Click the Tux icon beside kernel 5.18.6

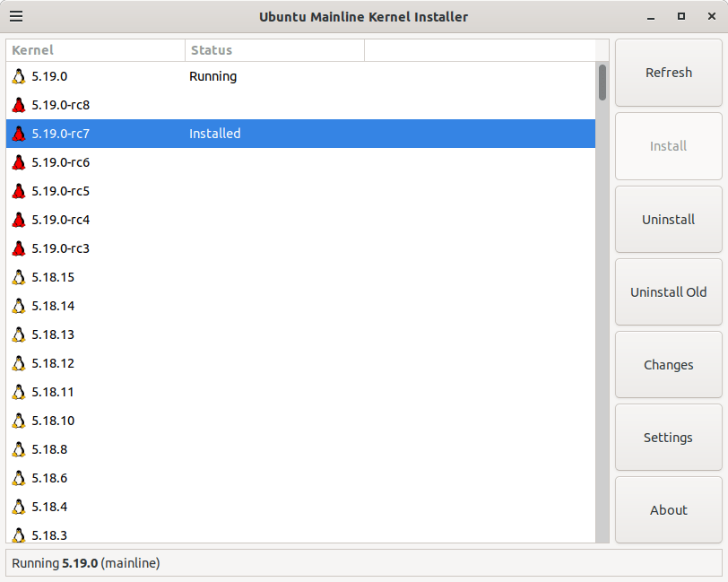click(x=19, y=478)
